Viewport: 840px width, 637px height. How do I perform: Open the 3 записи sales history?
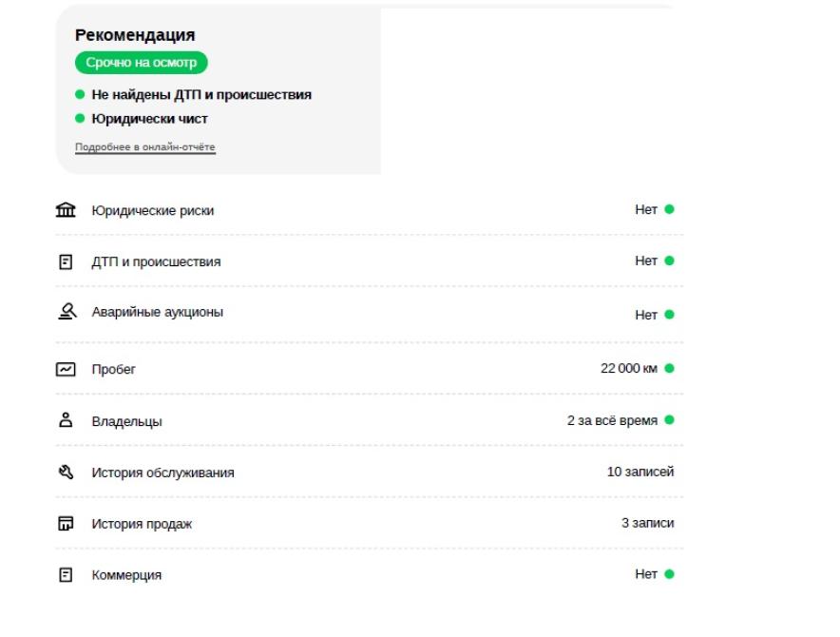point(648,523)
